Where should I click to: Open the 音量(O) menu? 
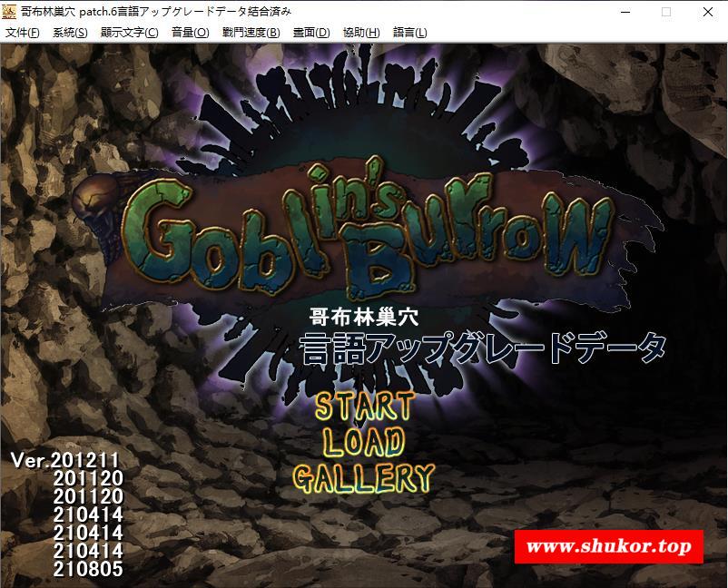(191, 33)
